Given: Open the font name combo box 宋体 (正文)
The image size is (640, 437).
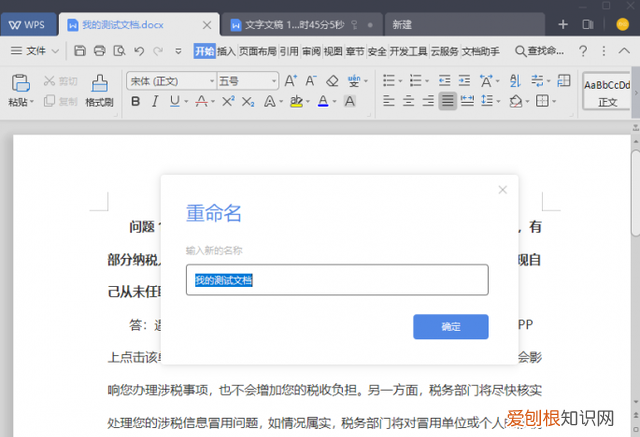Looking at the screenshot, I should (171, 81).
